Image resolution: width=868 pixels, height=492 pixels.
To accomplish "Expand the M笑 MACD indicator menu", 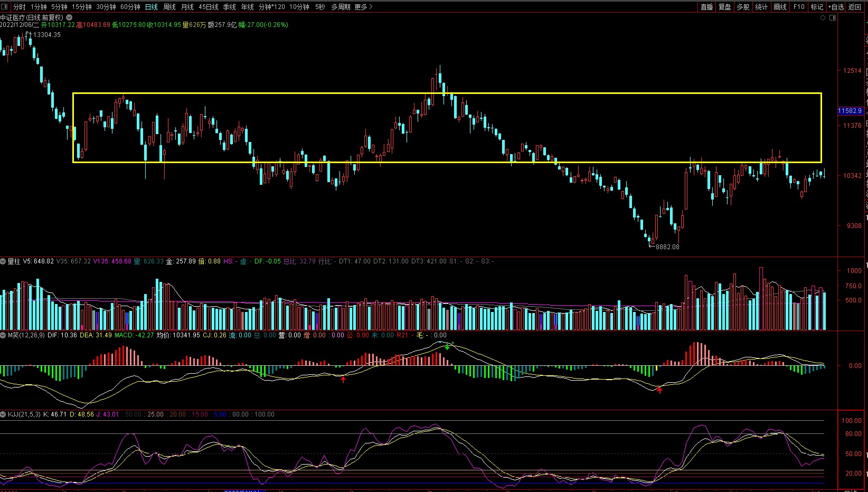I will point(3,335).
